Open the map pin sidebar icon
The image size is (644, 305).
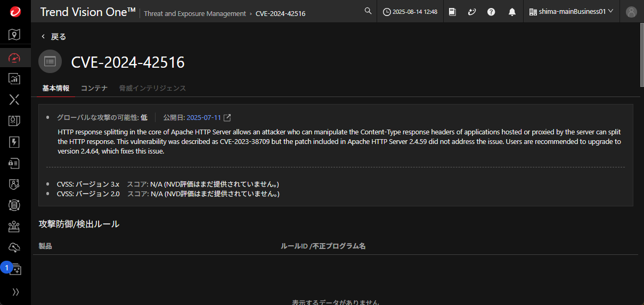(15, 35)
